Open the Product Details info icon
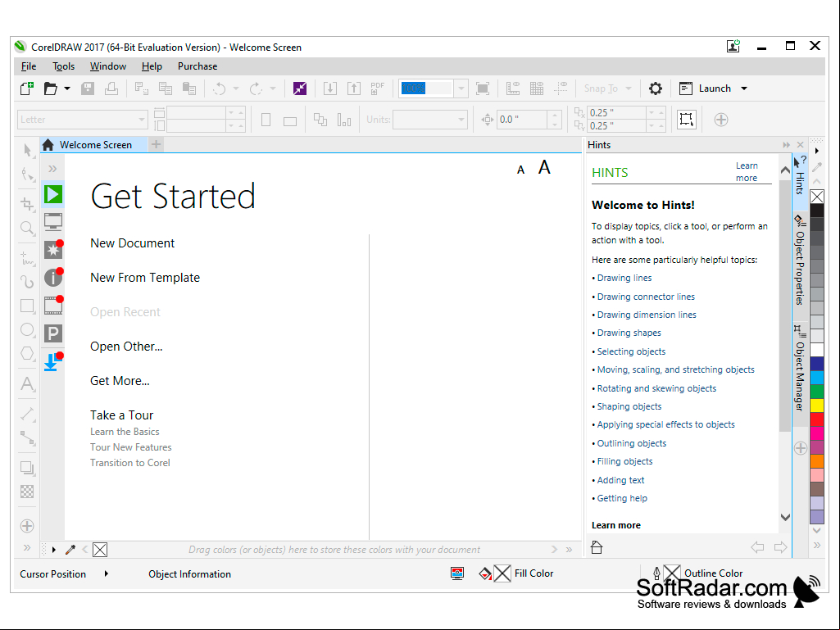This screenshot has height=630, width=840. pos(53,277)
